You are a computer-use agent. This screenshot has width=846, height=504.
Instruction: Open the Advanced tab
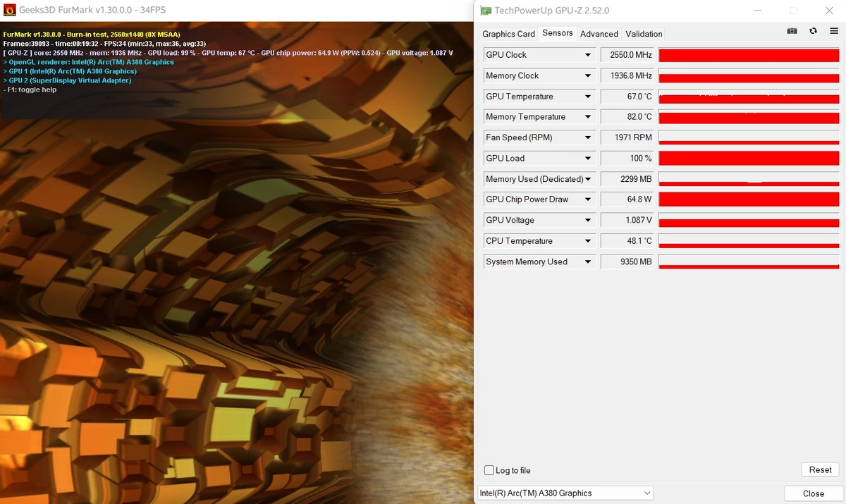pos(599,34)
